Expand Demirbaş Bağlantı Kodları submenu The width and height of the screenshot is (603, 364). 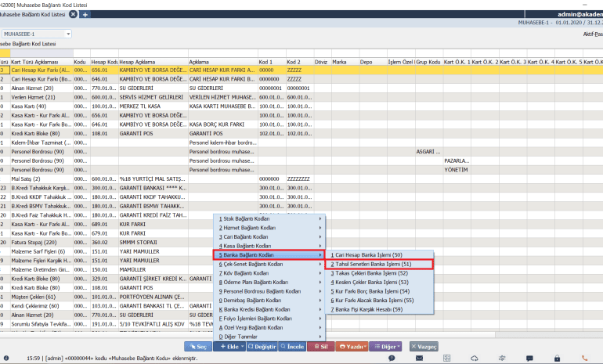tap(269, 300)
